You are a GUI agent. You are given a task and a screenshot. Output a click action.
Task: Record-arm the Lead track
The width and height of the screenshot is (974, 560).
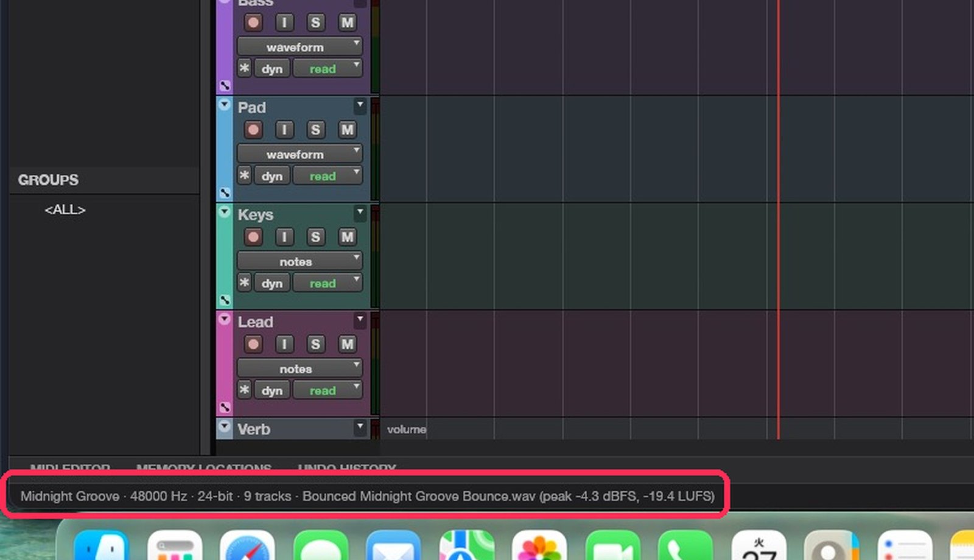pyautogui.click(x=253, y=344)
